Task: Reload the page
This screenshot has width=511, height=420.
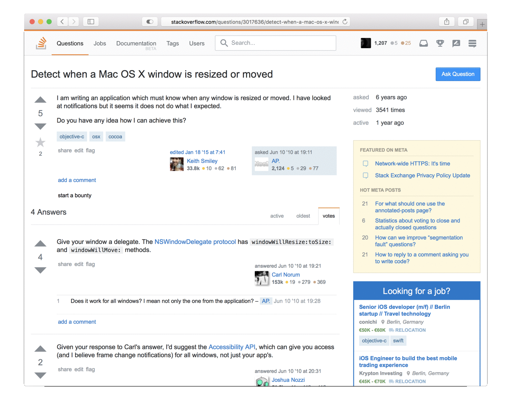Action: pyautogui.click(x=345, y=22)
